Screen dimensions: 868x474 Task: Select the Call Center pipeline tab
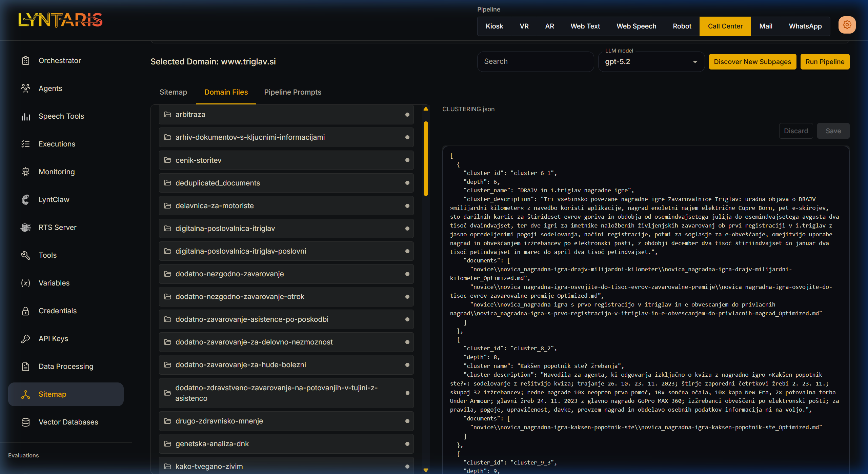click(x=725, y=26)
